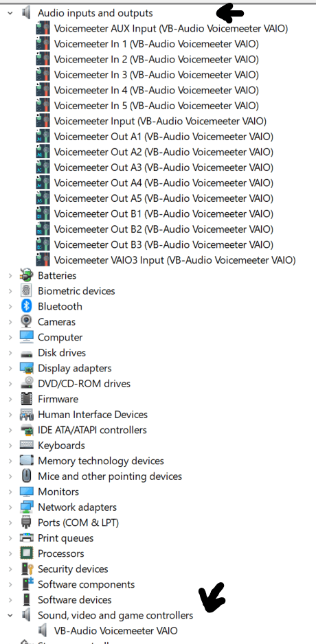316x644 pixels.
Task: Expand the Processors category
Action: (10, 553)
